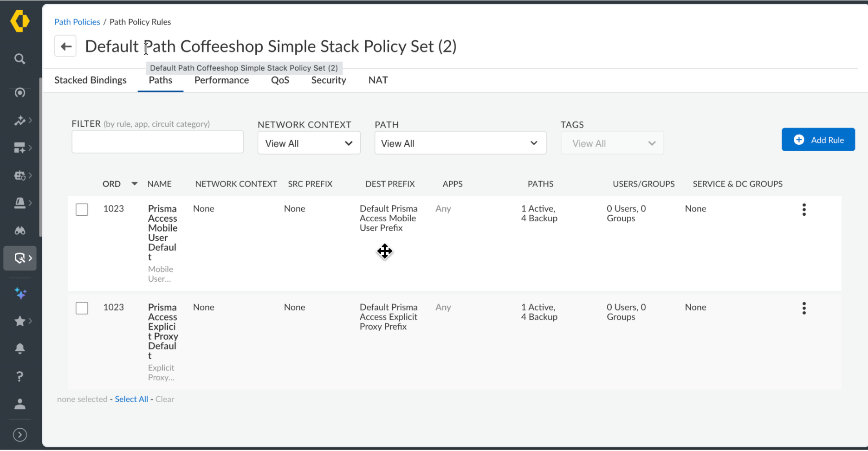Open the Tags View All dropdown

click(x=612, y=143)
